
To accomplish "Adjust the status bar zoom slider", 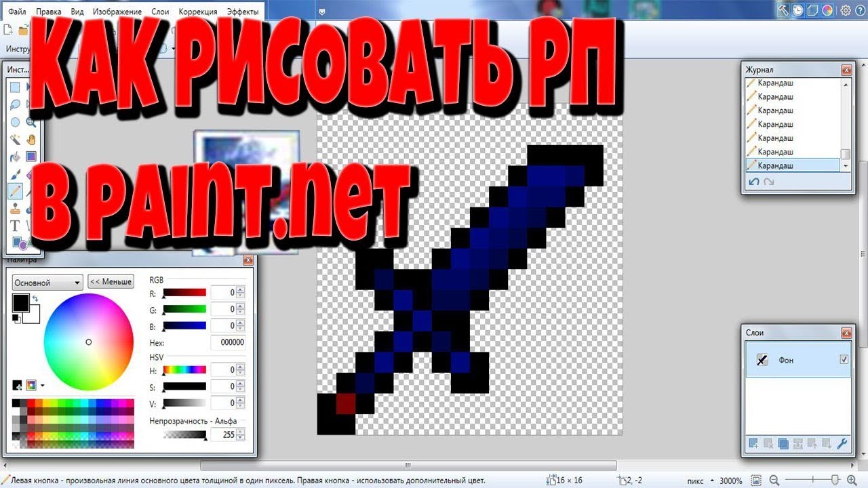I will (x=812, y=481).
